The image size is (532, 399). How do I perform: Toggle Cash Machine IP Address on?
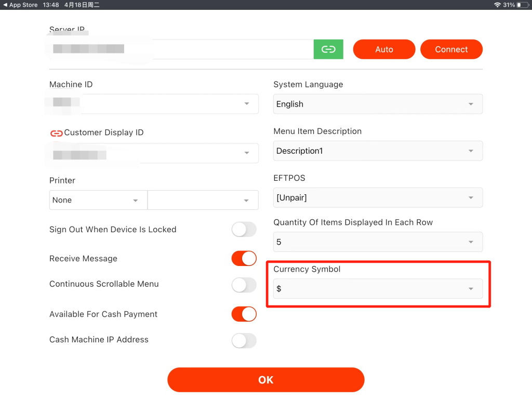(244, 340)
